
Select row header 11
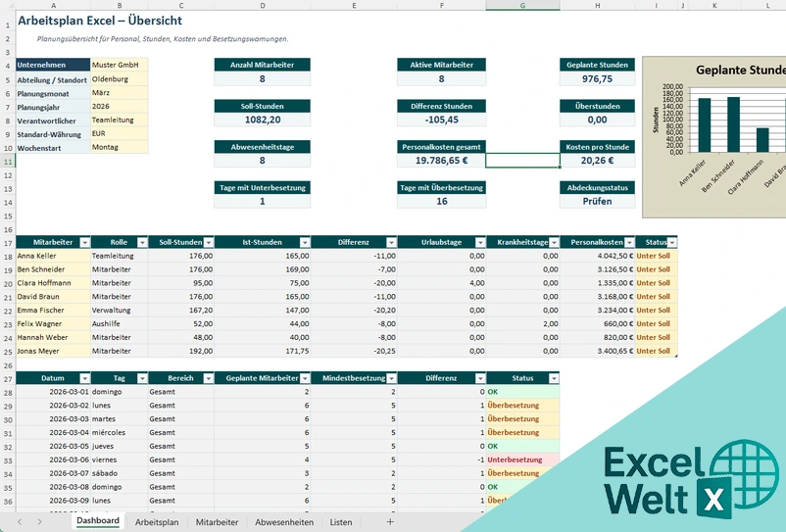pos(8,162)
